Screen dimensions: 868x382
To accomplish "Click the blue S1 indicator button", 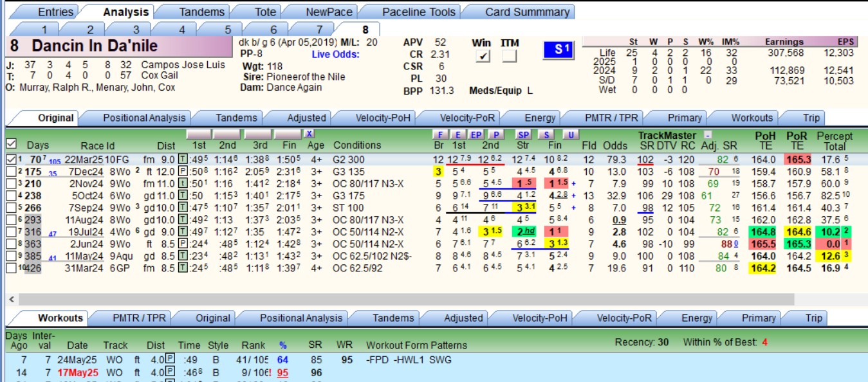I will [x=558, y=50].
